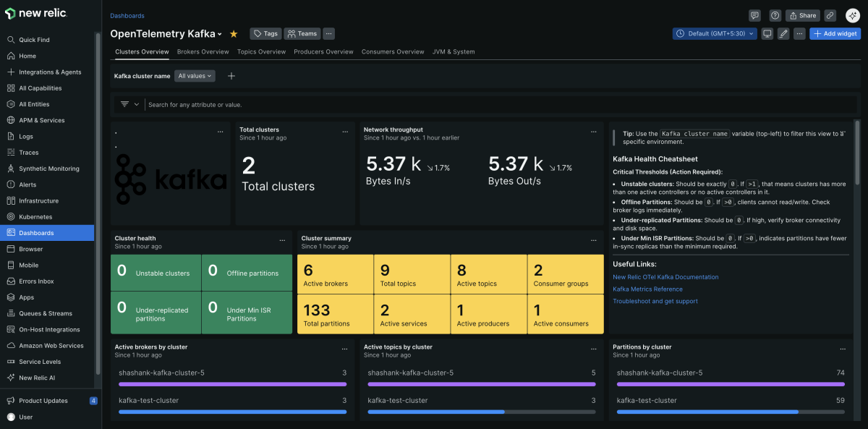868x429 pixels.
Task: Launch the New Relic AI sparkle button
Action: tap(852, 15)
